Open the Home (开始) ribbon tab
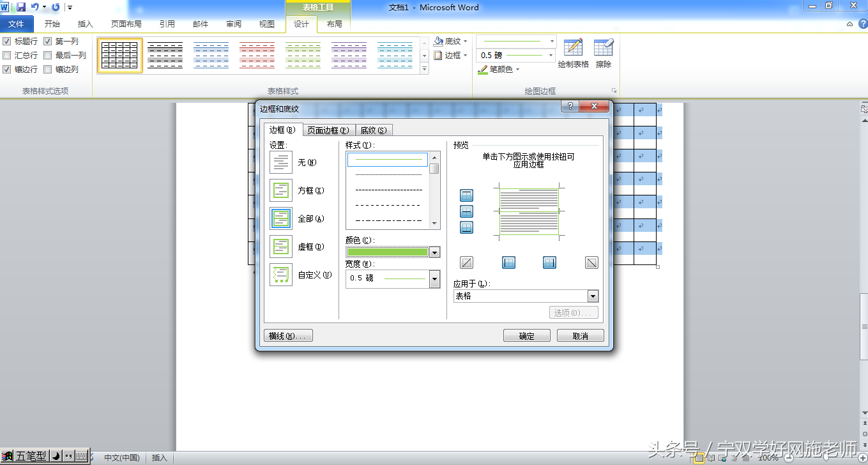Viewport: 868px width, 465px height. tap(52, 24)
